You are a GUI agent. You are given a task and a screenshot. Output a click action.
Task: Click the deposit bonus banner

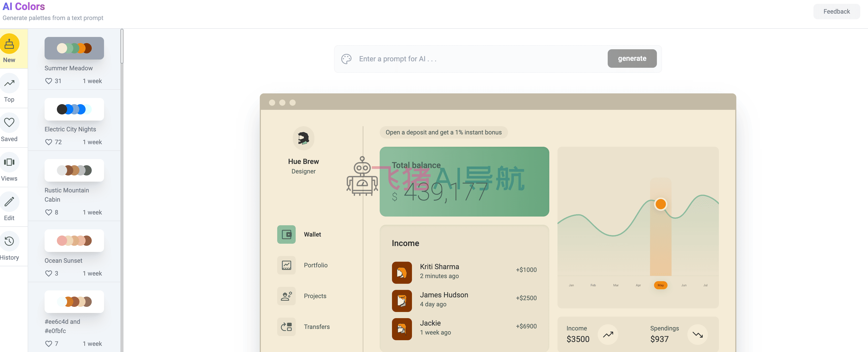tap(443, 132)
